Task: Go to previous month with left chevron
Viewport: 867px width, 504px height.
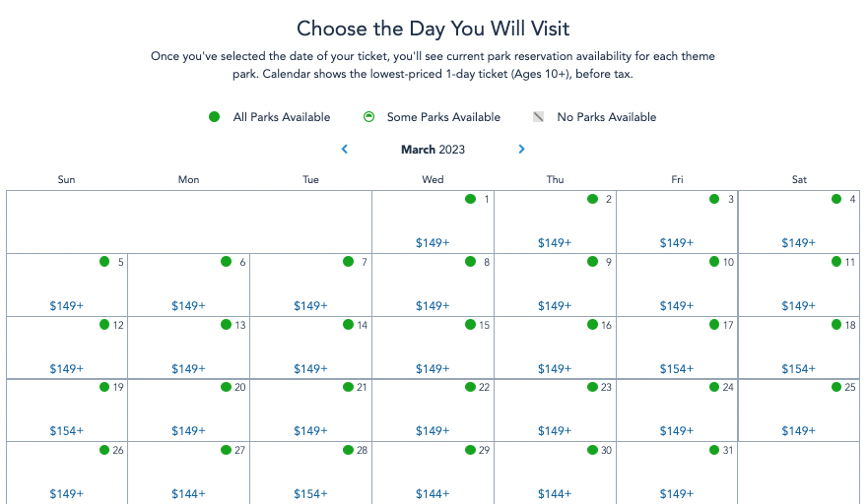Action: point(345,150)
